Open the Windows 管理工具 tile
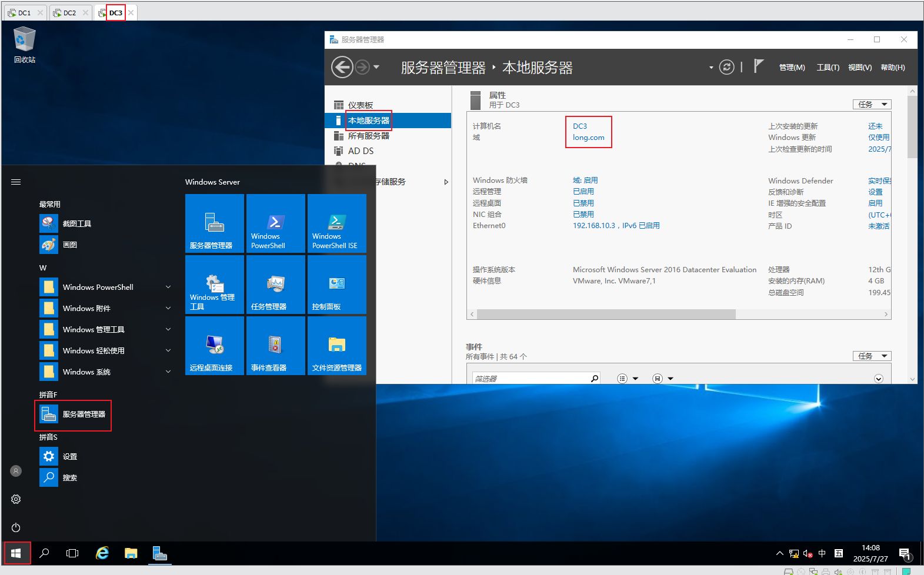 pos(215,285)
